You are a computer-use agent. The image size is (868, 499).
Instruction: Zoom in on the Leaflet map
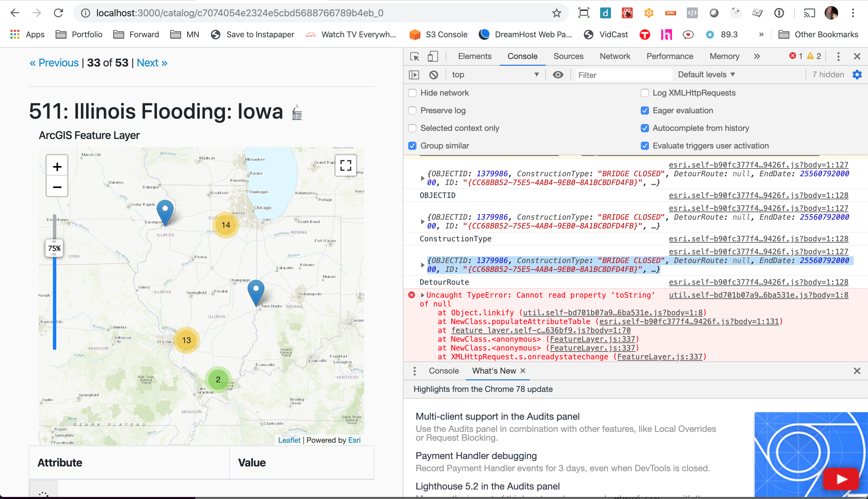(57, 166)
